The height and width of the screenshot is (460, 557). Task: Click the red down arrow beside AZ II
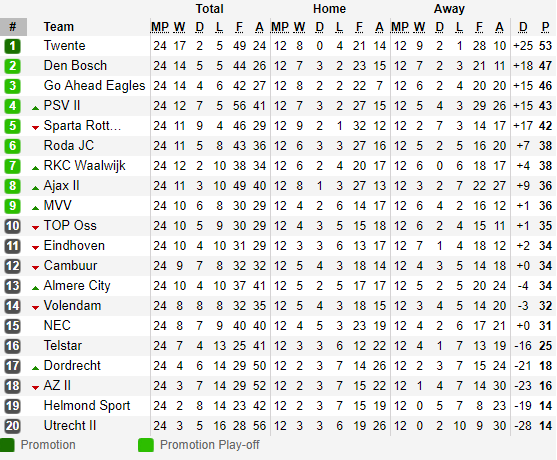click(x=35, y=388)
